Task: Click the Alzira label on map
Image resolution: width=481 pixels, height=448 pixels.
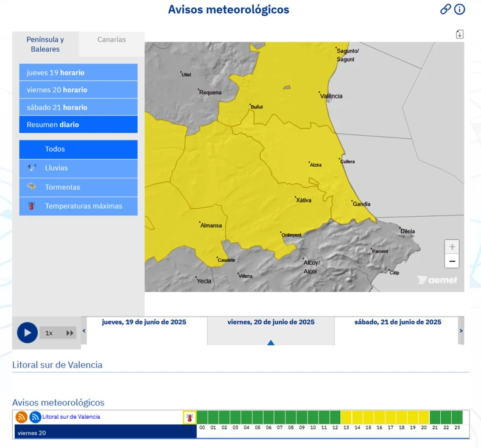Action: 315,165
